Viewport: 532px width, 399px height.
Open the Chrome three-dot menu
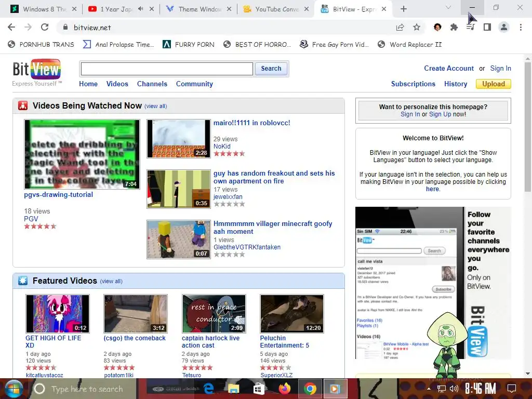[521, 28]
